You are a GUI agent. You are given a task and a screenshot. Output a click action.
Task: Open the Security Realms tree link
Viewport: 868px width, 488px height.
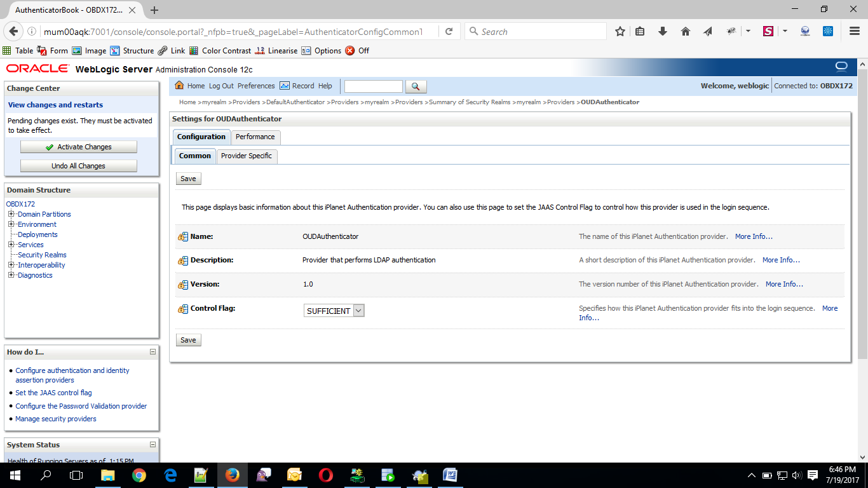tap(42, 255)
